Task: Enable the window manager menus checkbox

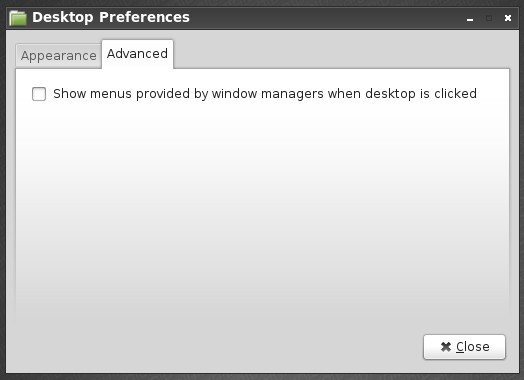Action: click(39, 94)
